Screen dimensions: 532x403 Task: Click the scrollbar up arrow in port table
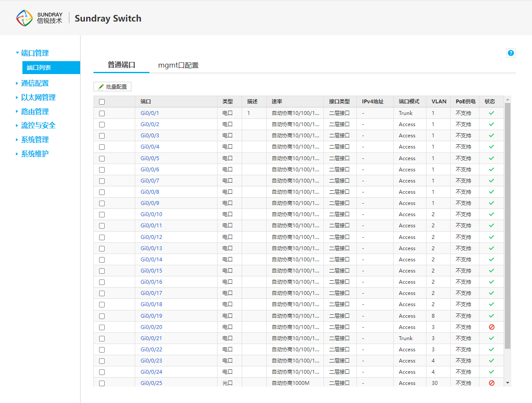pyautogui.click(x=507, y=100)
